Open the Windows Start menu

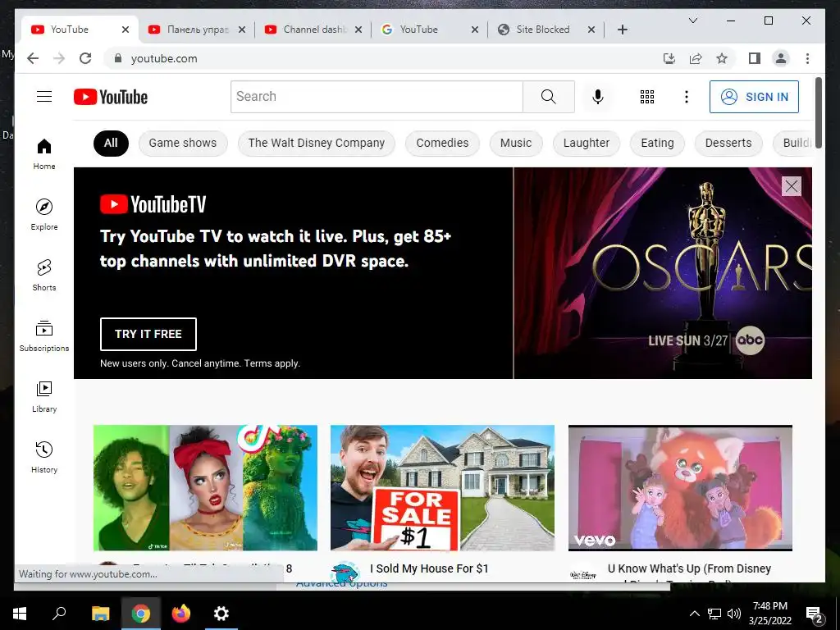pos(20,614)
